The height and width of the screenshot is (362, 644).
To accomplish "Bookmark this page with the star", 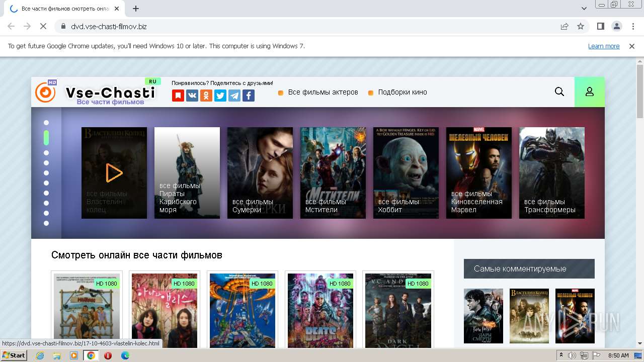I will 581,26.
